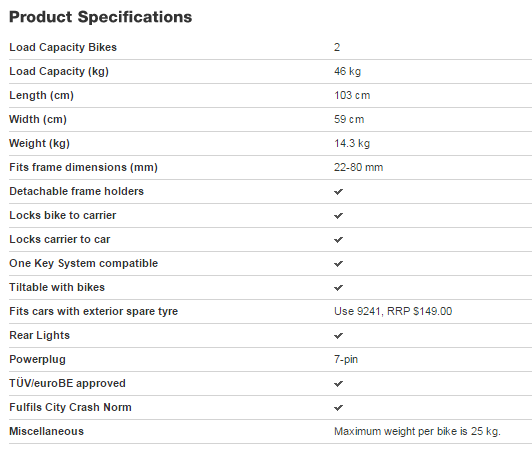Click the Rear Lights checkmark
Screen dimensions: 532x458
tap(338, 336)
